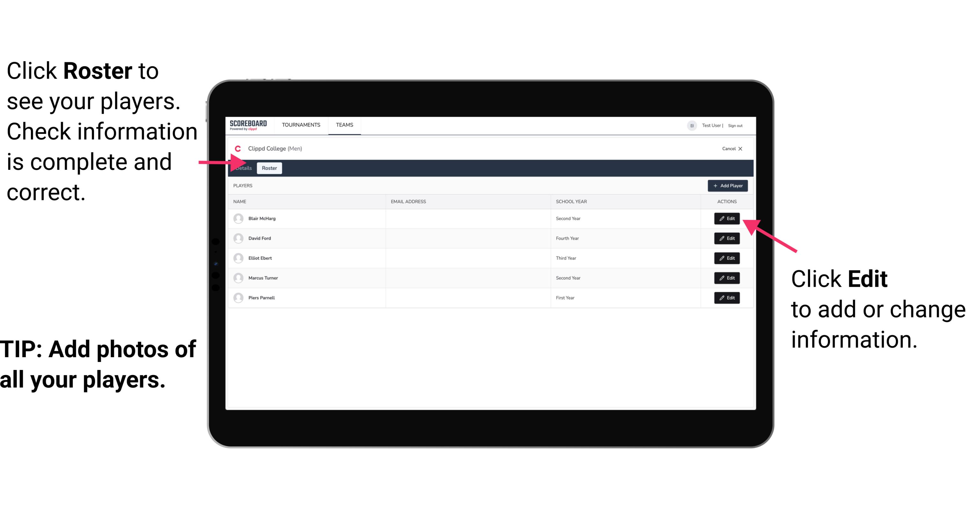Switch to the Roster tab
980x527 pixels.
tap(269, 168)
